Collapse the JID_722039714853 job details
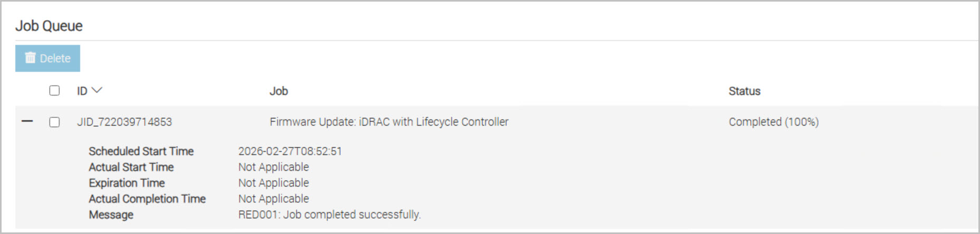980x234 pixels. click(27, 121)
